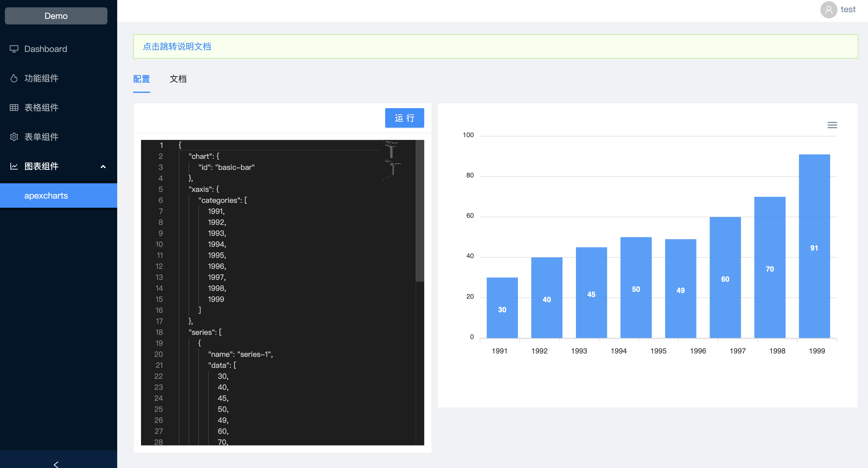Click the code editor vertical scrollbar
Viewport: 868px width, 468px height.
tap(420, 211)
